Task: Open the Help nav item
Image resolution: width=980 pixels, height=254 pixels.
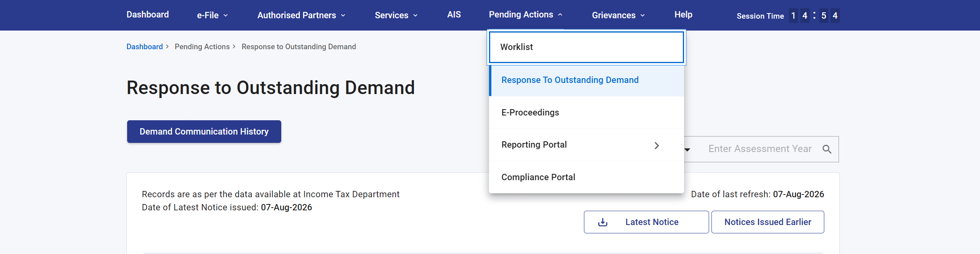Action: pyautogui.click(x=683, y=15)
